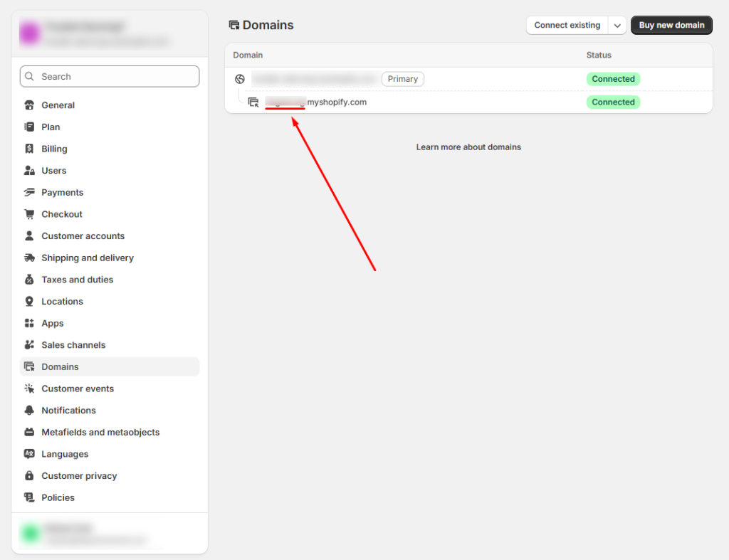Click the Customer privacy lock icon
The width and height of the screenshot is (729, 560).
tap(29, 476)
